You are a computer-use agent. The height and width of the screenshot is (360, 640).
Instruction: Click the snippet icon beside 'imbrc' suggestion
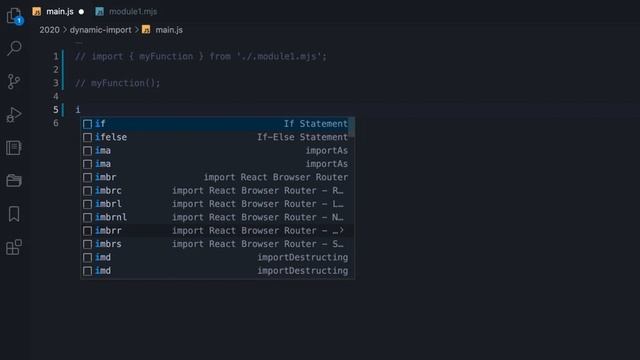click(x=87, y=191)
